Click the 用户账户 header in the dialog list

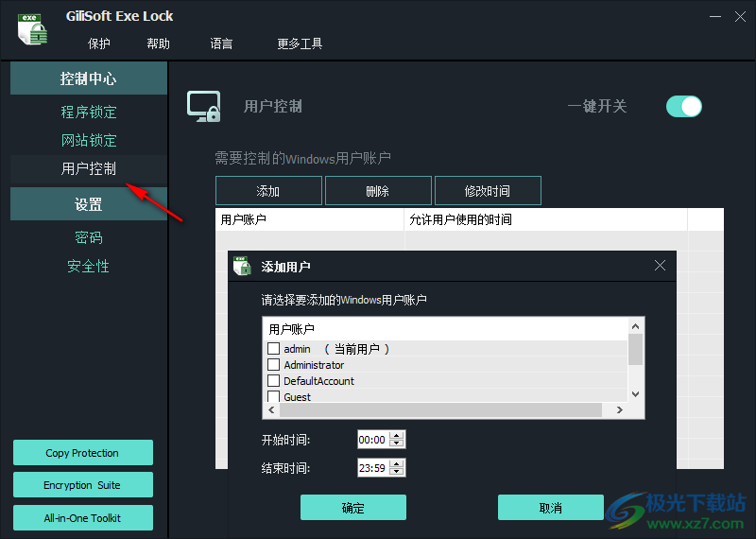pos(445,329)
